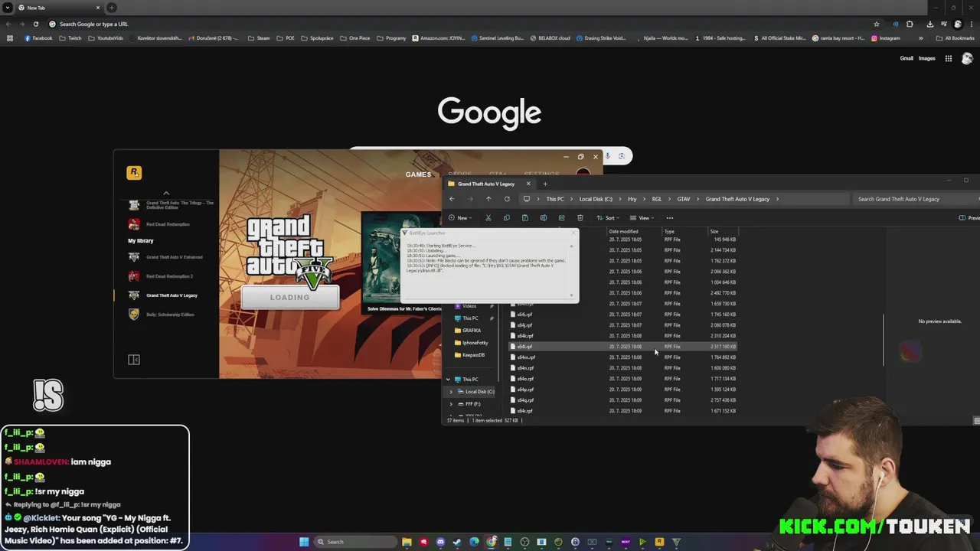Click the Chrome address bar
980x551 pixels.
pos(459,24)
